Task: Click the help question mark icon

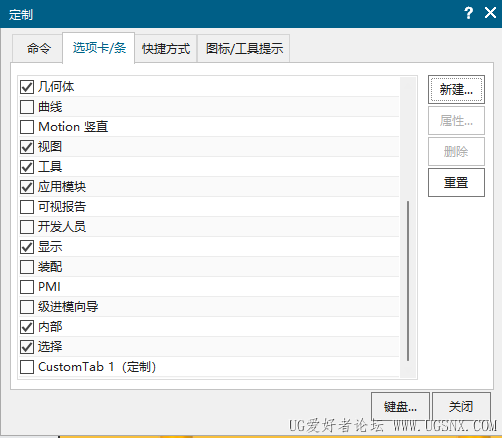Action: click(468, 13)
